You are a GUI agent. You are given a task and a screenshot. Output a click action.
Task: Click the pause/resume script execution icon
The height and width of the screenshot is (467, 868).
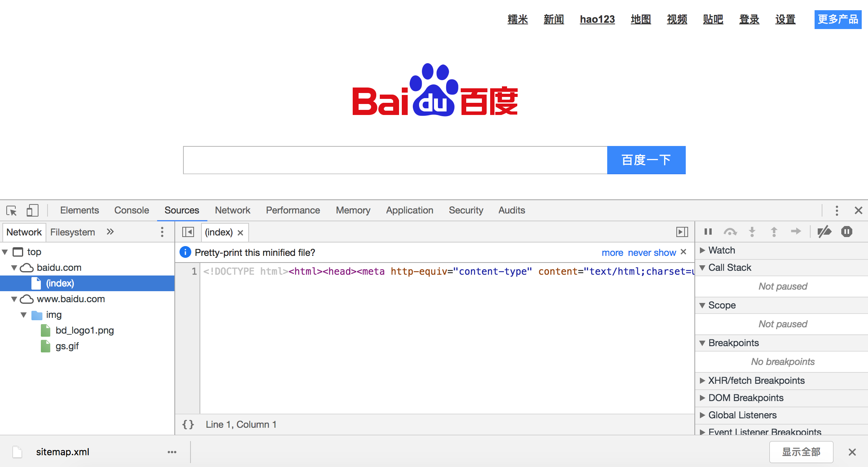(x=708, y=232)
